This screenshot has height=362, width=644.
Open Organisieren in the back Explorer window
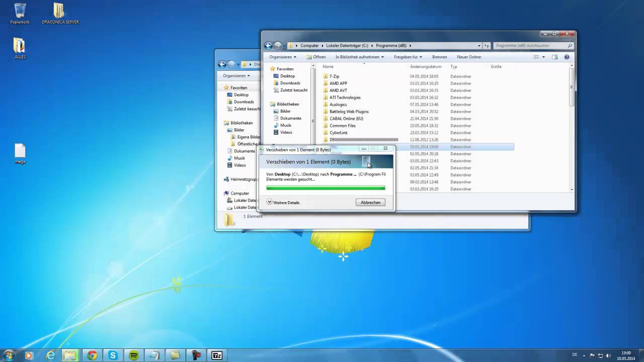pos(236,75)
